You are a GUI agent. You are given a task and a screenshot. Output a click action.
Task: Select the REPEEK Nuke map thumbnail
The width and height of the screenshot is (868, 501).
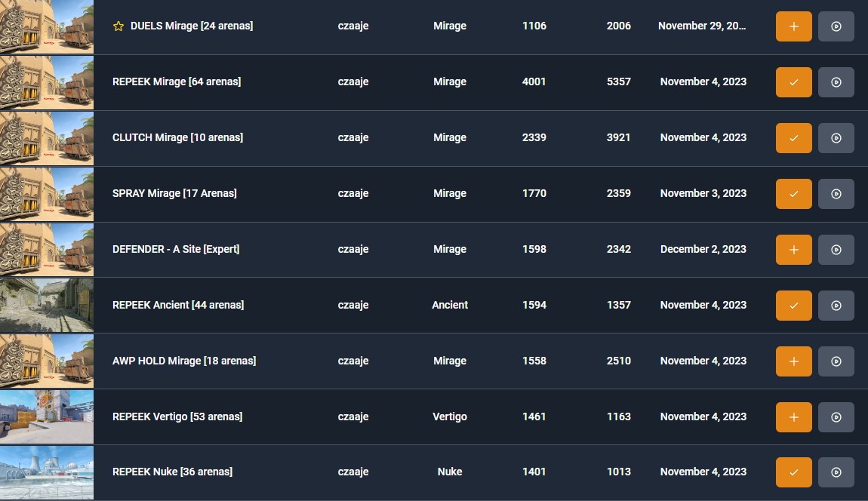47,472
